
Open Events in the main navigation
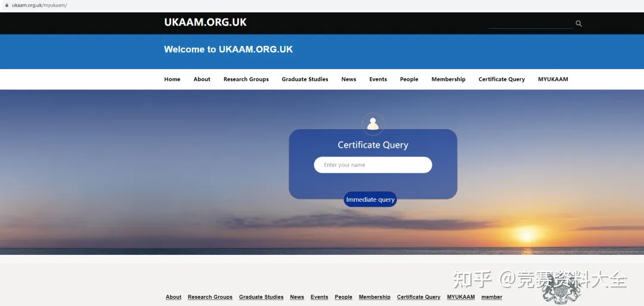pos(378,79)
